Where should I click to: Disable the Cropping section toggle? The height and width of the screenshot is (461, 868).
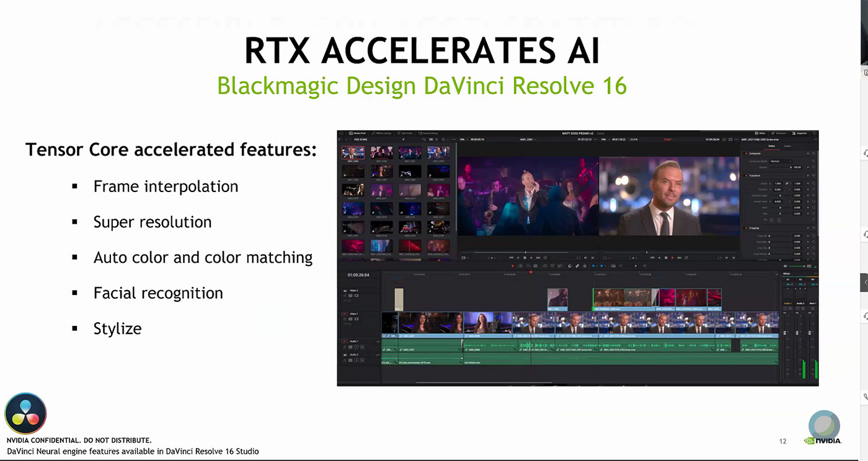pyautogui.click(x=746, y=227)
